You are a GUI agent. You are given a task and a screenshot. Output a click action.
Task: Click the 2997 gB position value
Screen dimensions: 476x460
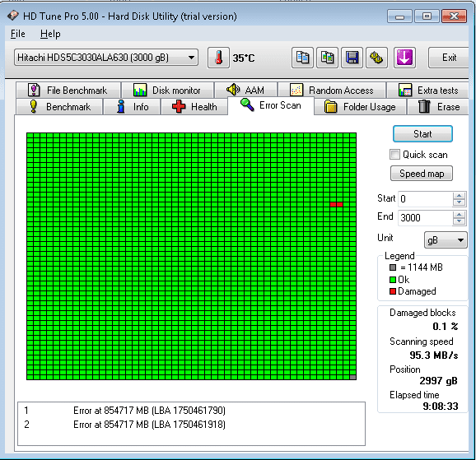pos(438,380)
